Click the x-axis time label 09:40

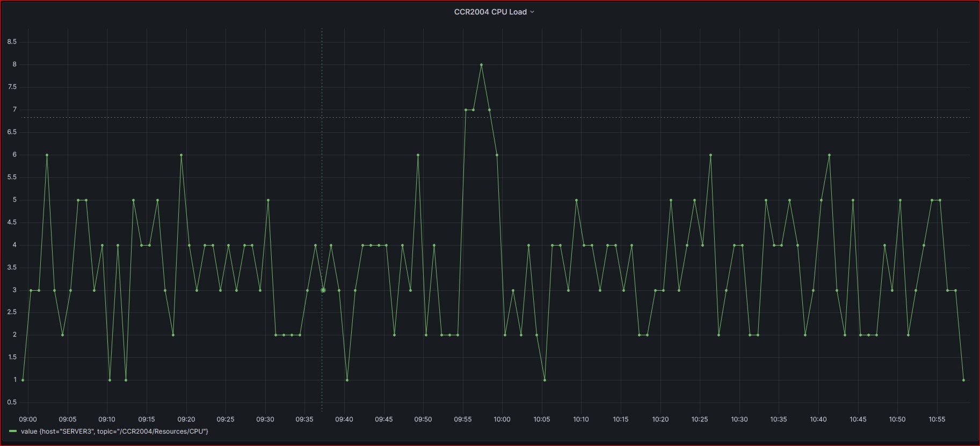tap(344, 419)
